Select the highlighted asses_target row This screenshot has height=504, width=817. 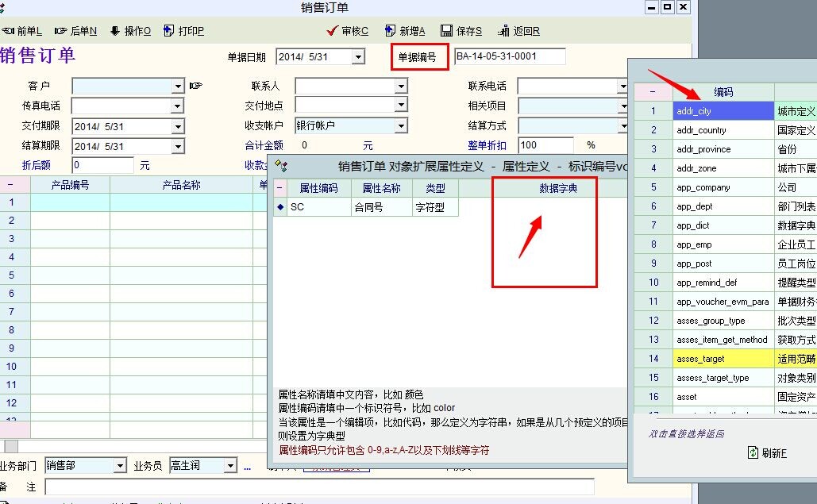(x=723, y=359)
